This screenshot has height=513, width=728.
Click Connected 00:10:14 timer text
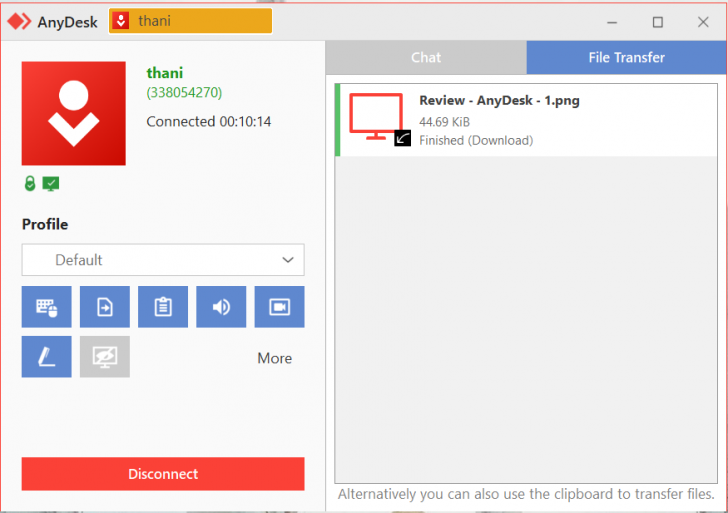(209, 122)
